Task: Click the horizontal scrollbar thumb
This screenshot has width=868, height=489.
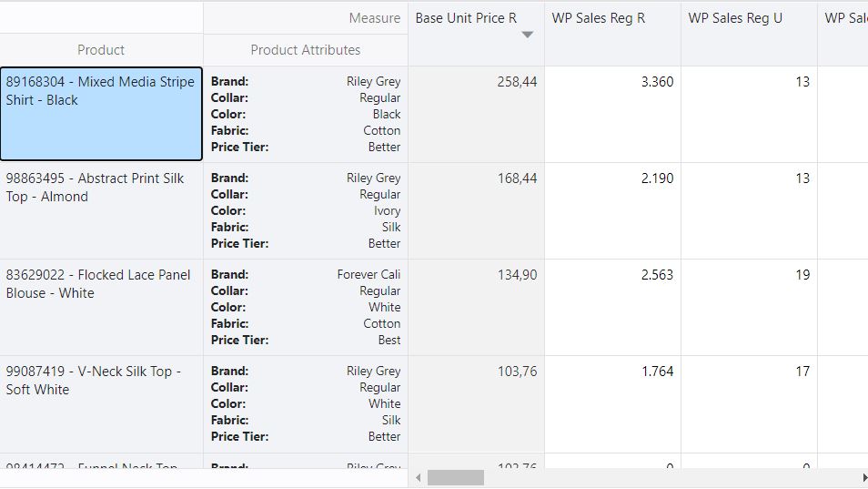Action: point(456,477)
